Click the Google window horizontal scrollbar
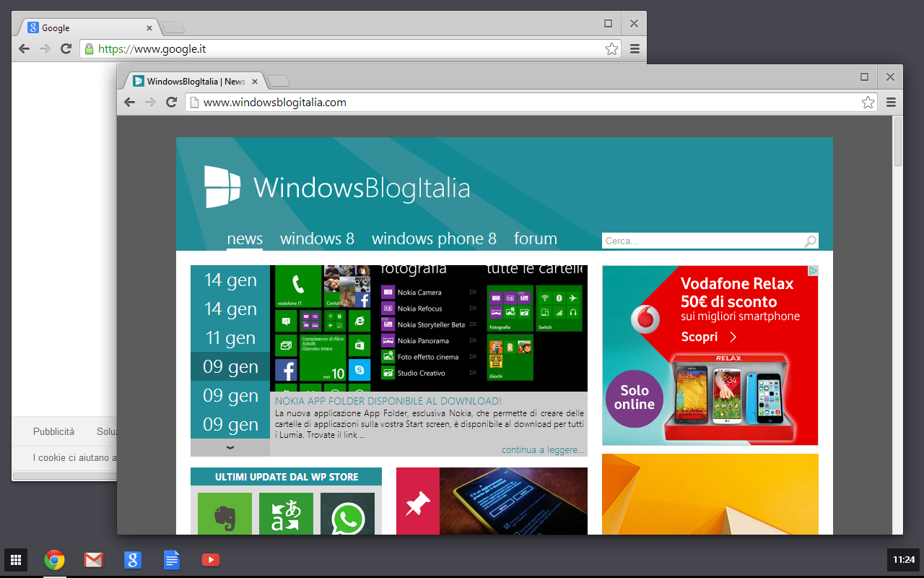Image resolution: width=924 pixels, height=578 pixels. tap(65, 476)
